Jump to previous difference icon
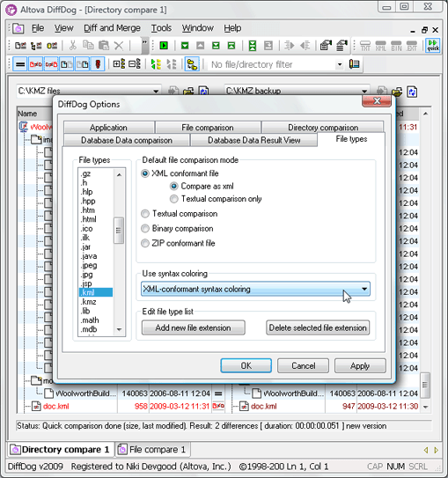 [x=200, y=46]
